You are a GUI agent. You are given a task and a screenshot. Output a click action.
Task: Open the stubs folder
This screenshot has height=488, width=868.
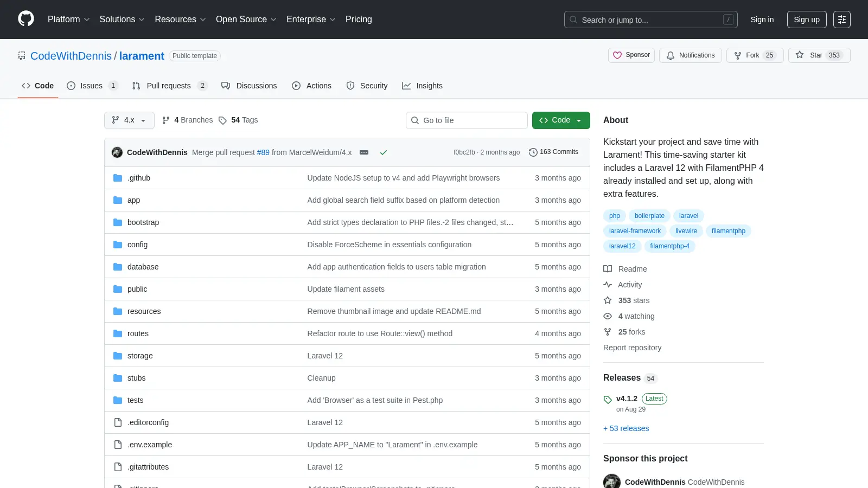tap(137, 378)
